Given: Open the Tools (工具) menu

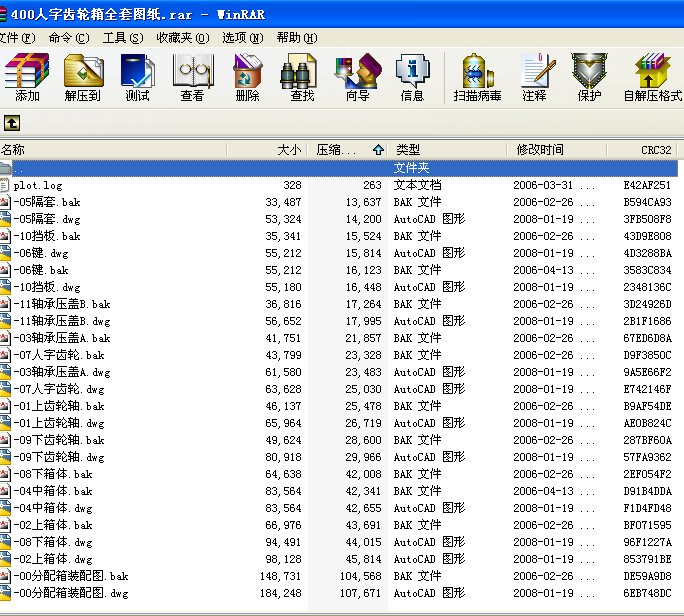Looking at the screenshot, I should pos(123,38).
